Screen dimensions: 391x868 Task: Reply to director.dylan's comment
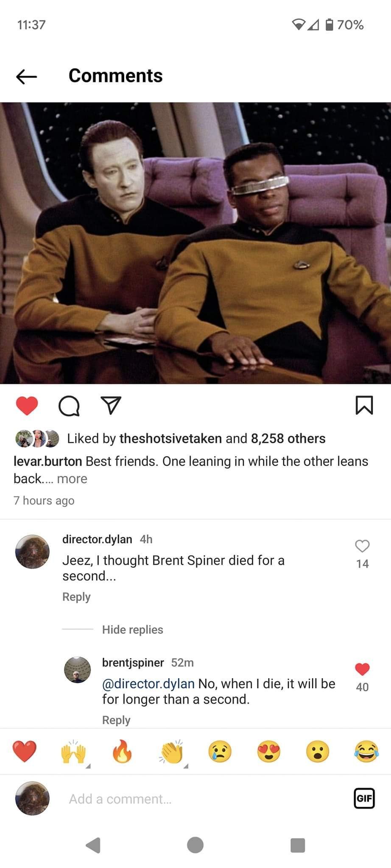tap(76, 596)
